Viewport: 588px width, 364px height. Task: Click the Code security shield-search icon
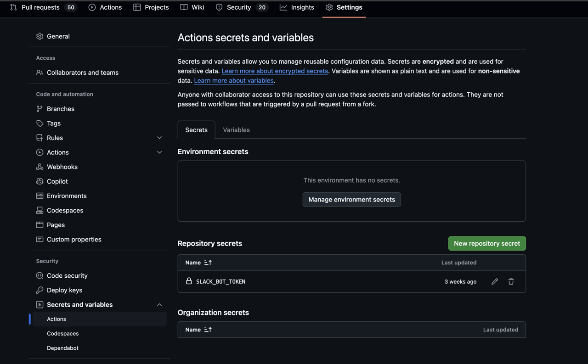click(x=40, y=276)
